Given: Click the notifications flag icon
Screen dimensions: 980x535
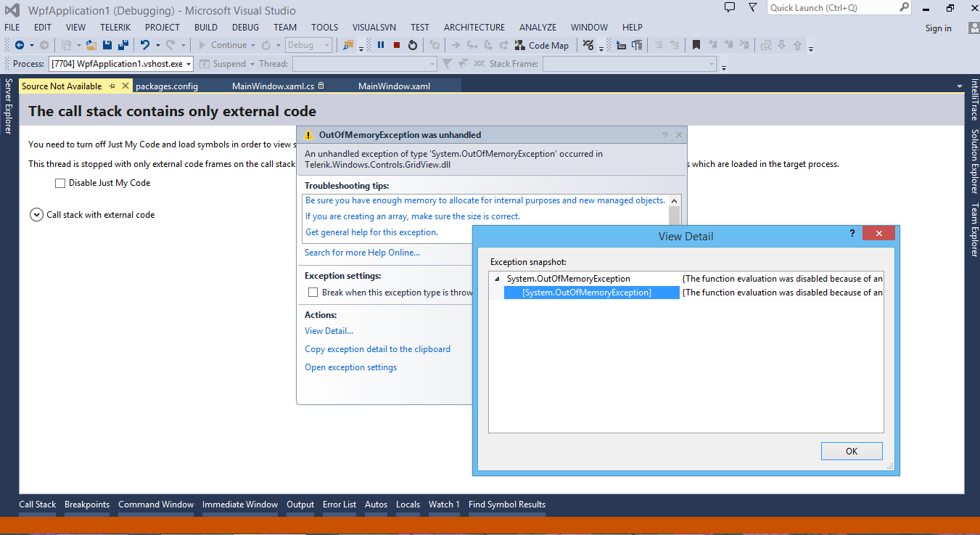Looking at the screenshot, I should coord(754,7).
